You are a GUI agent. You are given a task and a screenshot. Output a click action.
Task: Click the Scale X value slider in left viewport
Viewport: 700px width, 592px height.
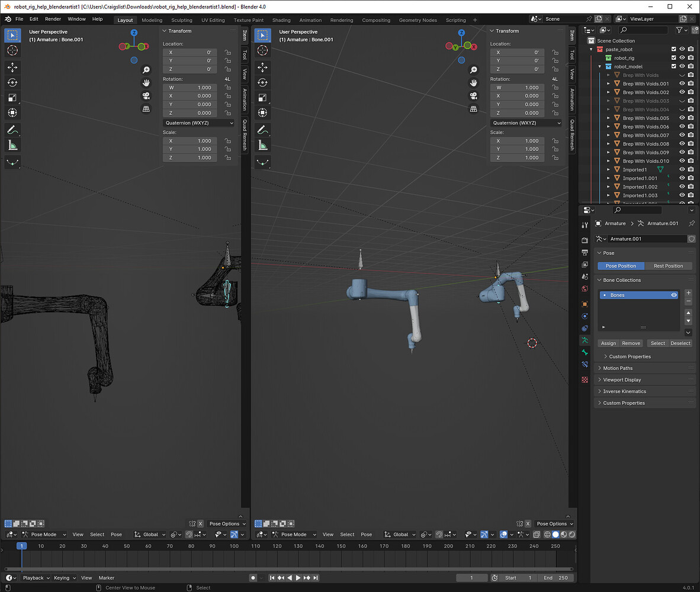point(190,141)
